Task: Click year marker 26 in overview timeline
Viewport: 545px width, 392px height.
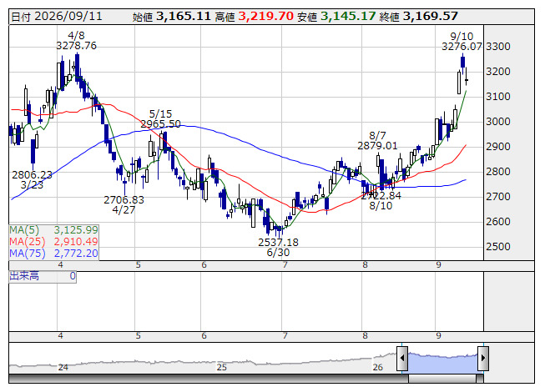Action: click(x=377, y=367)
